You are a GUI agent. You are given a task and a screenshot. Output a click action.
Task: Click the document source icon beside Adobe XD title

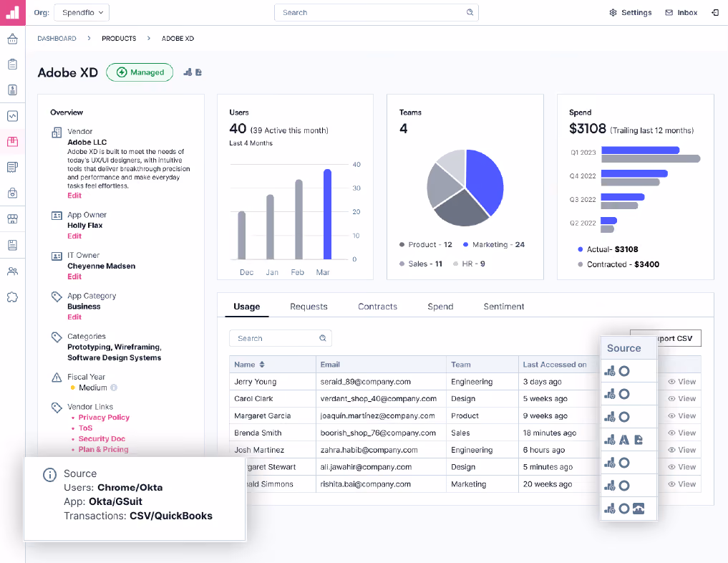click(x=199, y=72)
